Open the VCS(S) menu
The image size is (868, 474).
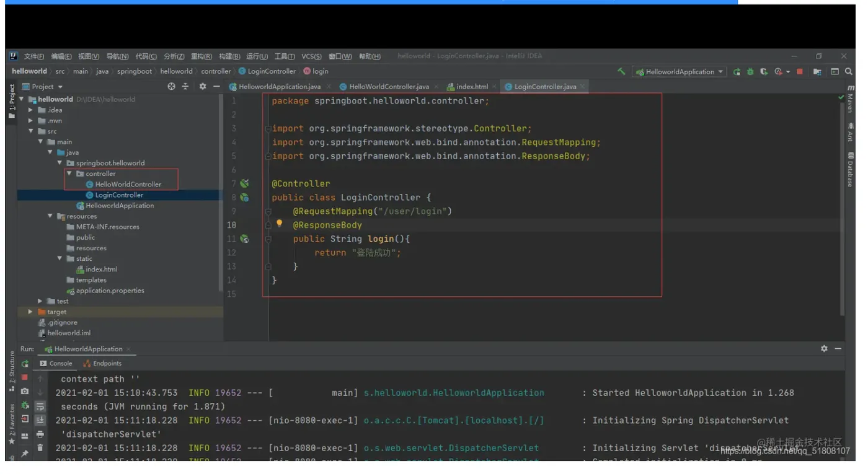(x=311, y=56)
